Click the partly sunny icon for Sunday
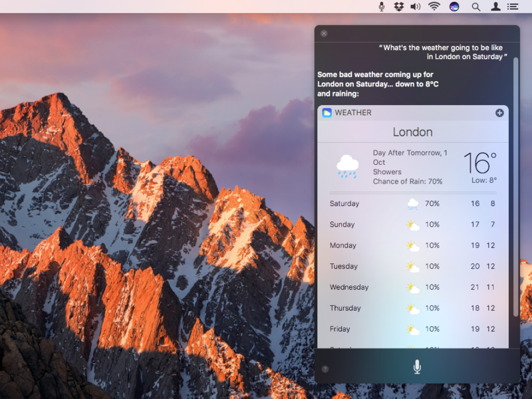 click(x=413, y=225)
